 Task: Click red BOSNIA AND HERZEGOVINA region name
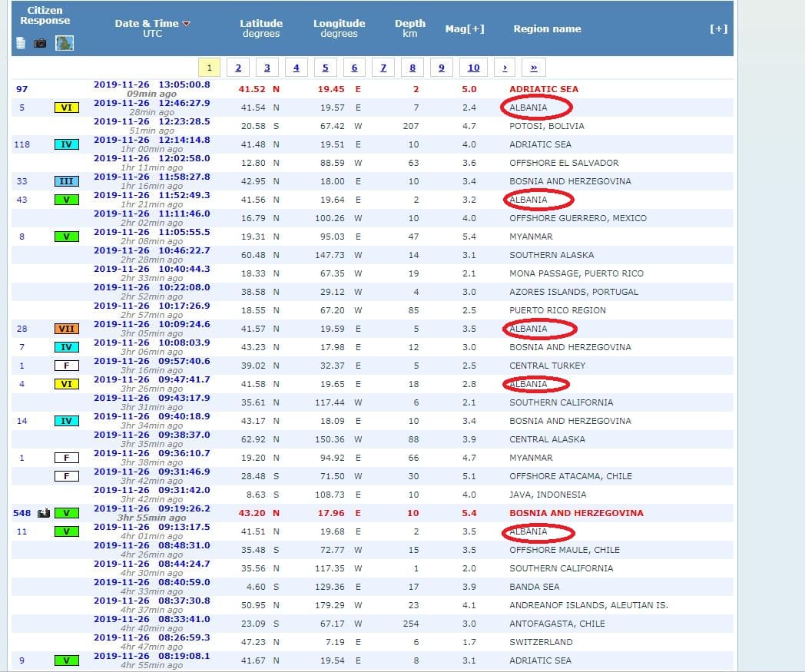point(576,513)
